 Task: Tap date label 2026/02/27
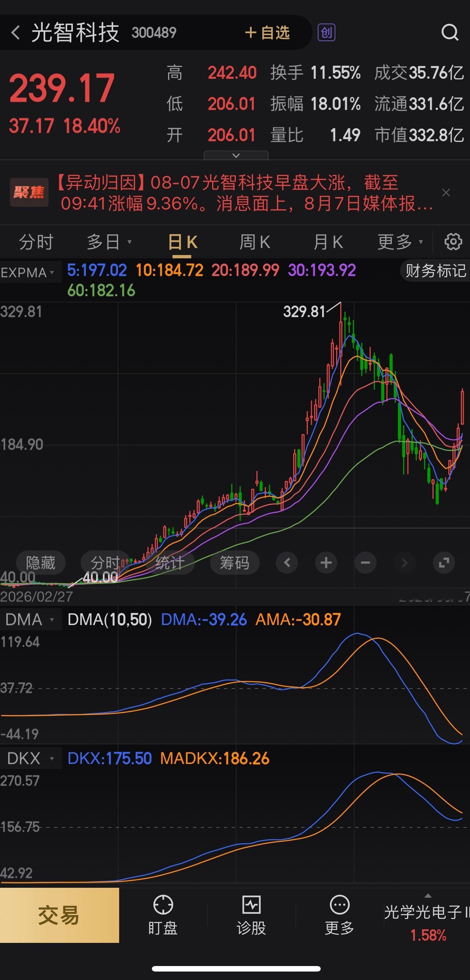click(36, 596)
